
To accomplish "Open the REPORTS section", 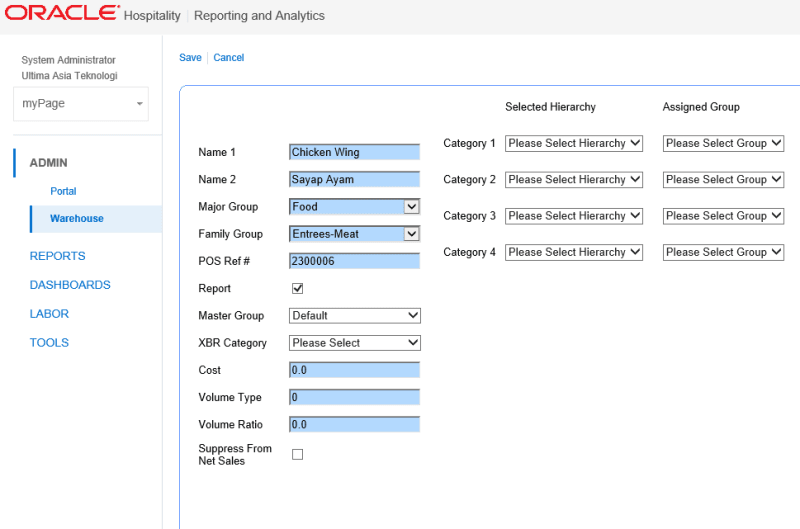I will click(57, 256).
